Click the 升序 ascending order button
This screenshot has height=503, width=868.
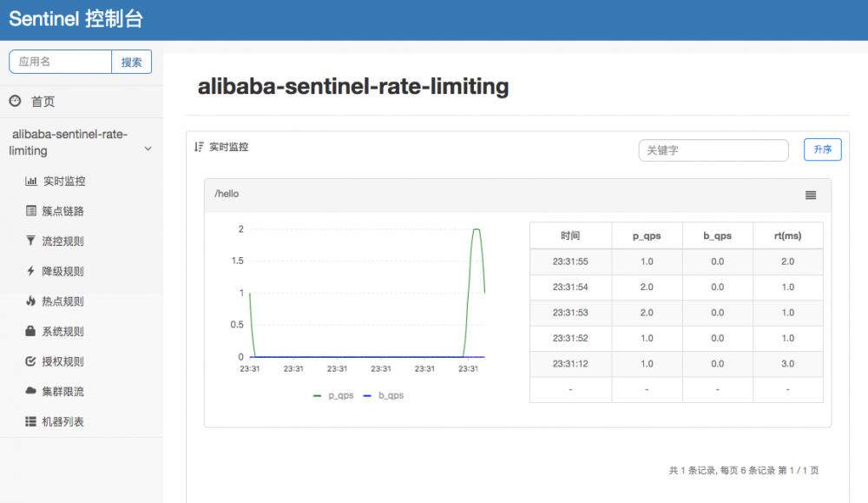(822, 149)
